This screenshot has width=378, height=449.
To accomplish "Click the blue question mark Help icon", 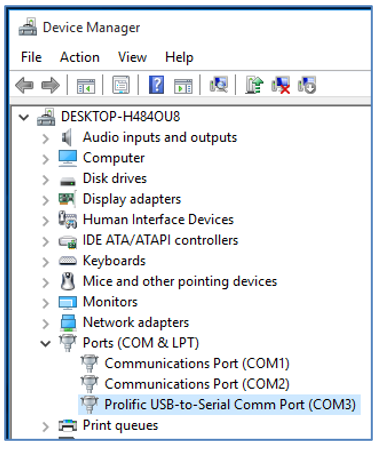I will (x=156, y=85).
